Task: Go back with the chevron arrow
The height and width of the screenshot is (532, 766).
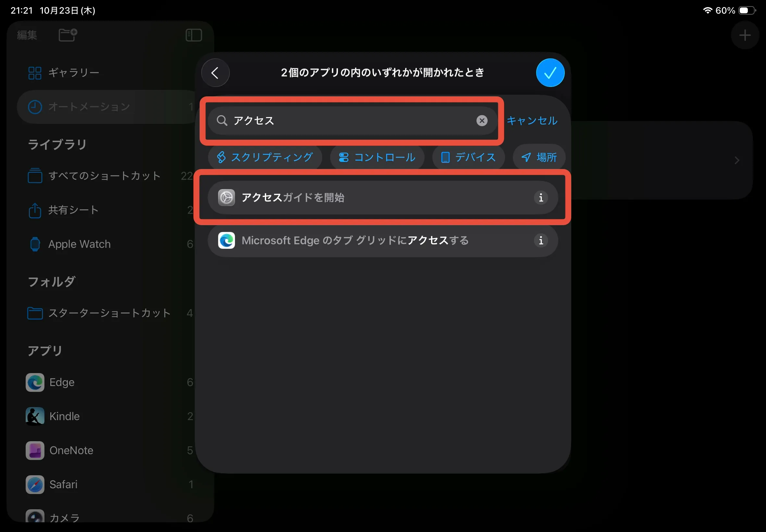Action: pyautogui.click(x=216, y=73)
